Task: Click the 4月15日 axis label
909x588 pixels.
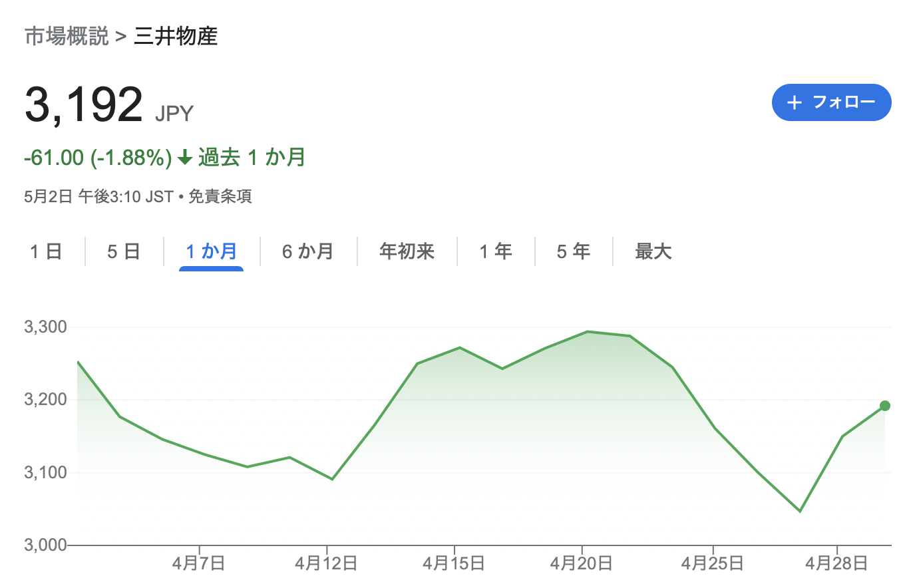Action: tap(454, 564)
